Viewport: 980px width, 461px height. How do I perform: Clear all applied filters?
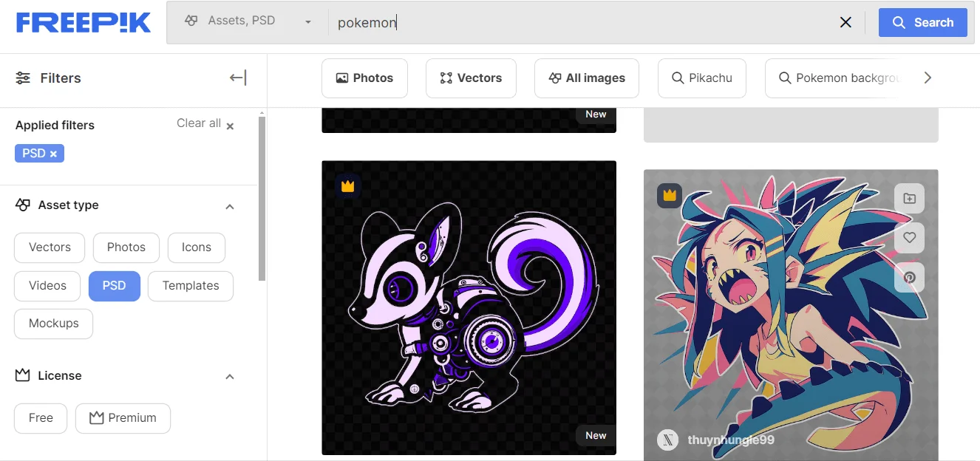(205, 124)
